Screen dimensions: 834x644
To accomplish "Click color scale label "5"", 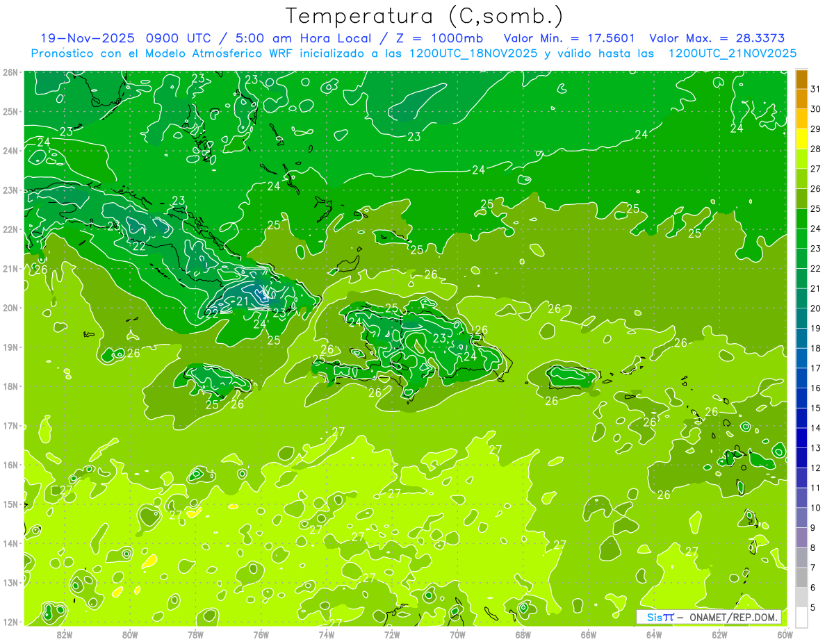I will [813, 608].
